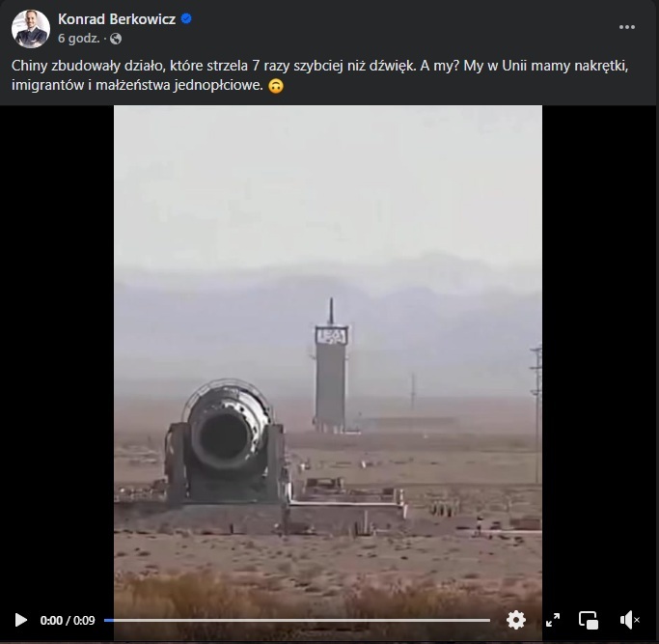659x644 pixels.
Task: Unmute the video sound
Action: click(x=629, y=620)
